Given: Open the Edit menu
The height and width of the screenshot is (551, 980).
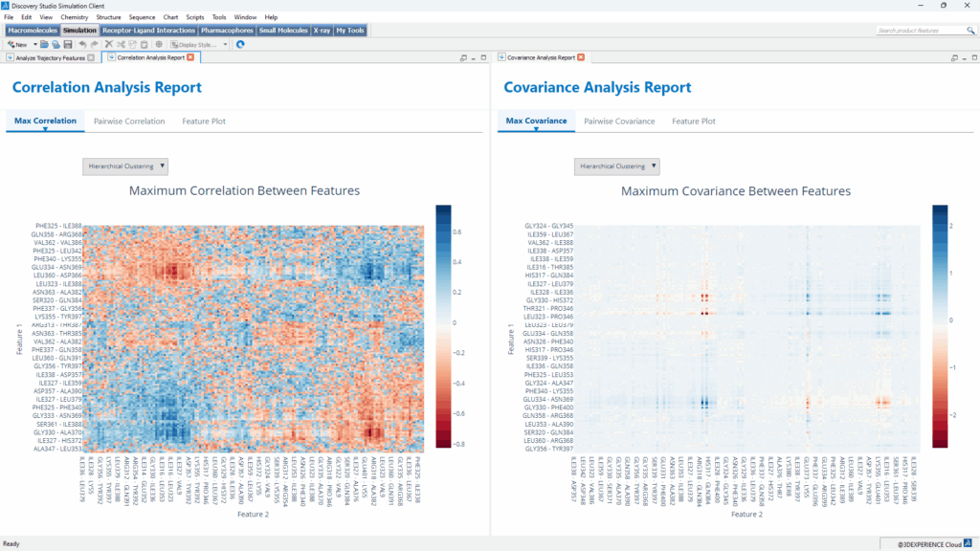Looking at the screenshot, I should click(26, 17).
